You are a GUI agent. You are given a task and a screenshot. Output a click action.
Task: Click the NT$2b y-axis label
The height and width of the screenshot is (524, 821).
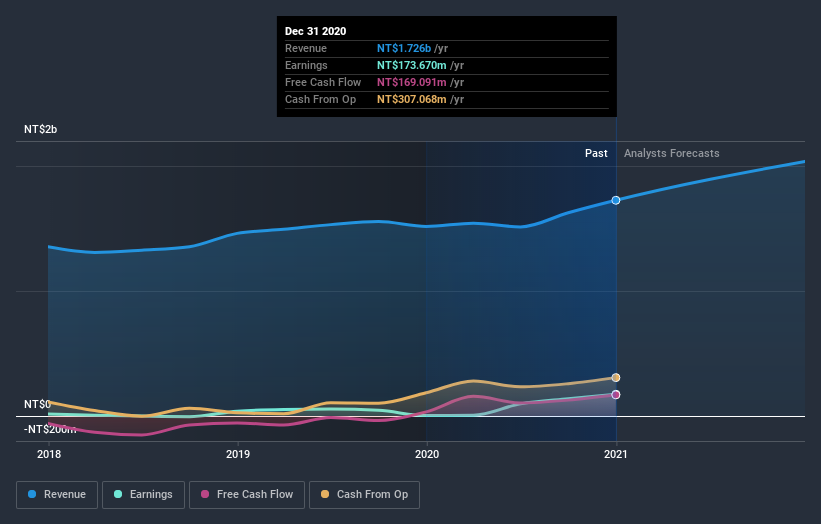click(x=40, y=129)
